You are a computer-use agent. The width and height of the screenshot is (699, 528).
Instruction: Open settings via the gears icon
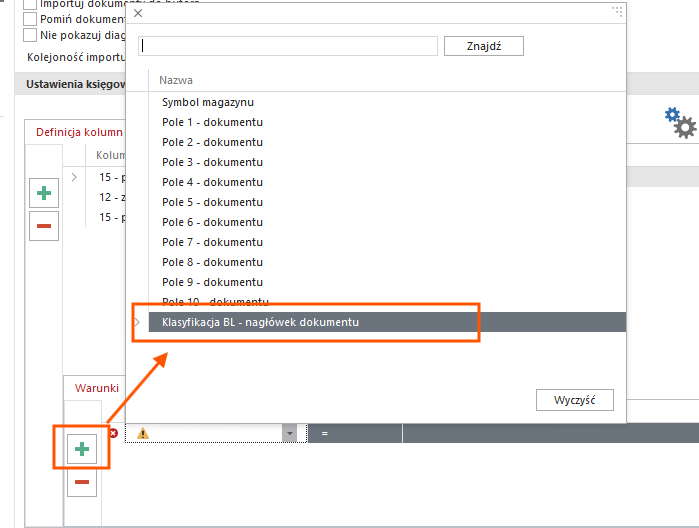tap(680, 123)
